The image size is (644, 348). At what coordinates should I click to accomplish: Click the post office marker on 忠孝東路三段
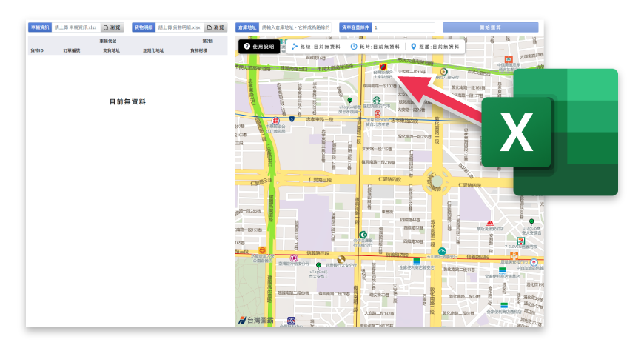click(x=275, y=121)
